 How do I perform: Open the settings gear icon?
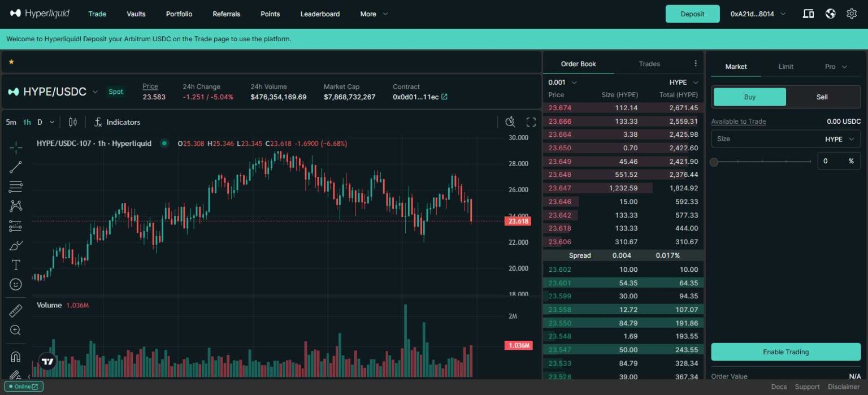coord(852,14)
